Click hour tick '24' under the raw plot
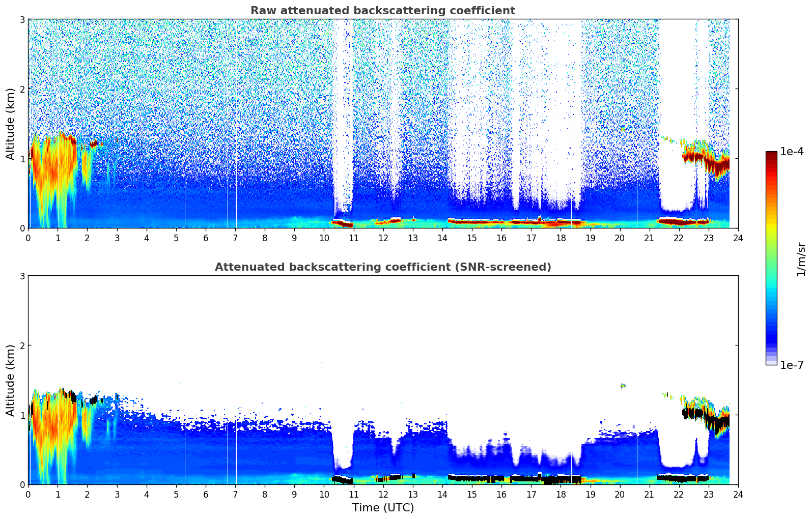The width and height of the screenshot is (812, 519). (738, 238)
